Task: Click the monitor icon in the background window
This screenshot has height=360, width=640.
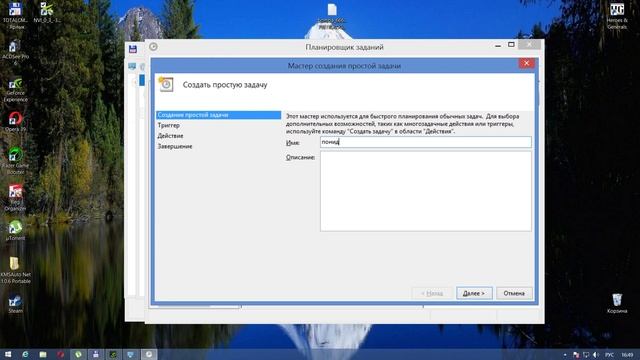Action: point(132,66)
